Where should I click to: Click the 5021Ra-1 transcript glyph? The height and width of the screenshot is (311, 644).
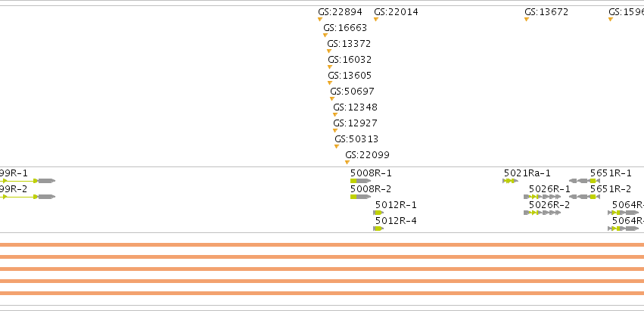[511, 181]
